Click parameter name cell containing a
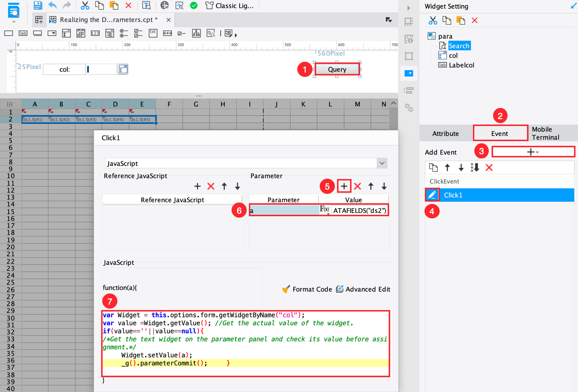Viewport: 578px width, 392px height. click(x=284, y=210)
